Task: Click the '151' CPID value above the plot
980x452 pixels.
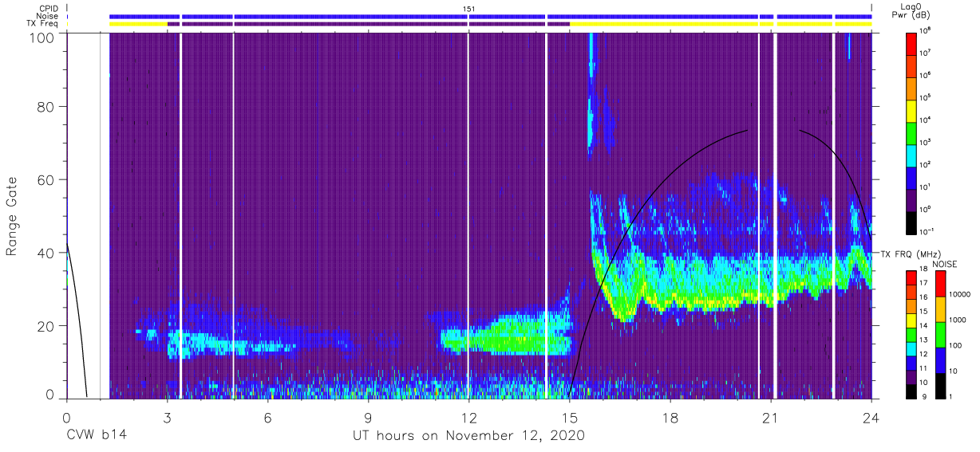Action: click(469, 8)
